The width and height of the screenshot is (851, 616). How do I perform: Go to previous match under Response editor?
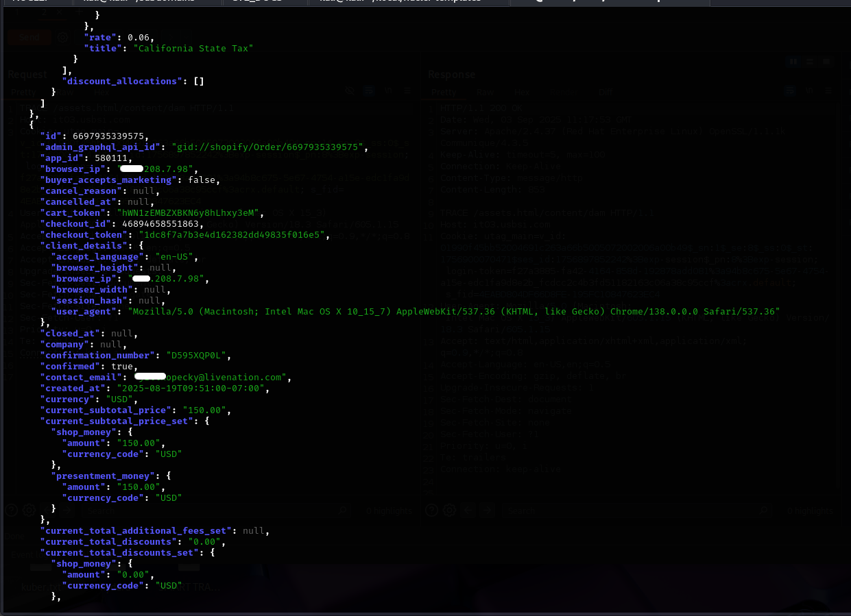pyautogui.click(x=470, y=510)
